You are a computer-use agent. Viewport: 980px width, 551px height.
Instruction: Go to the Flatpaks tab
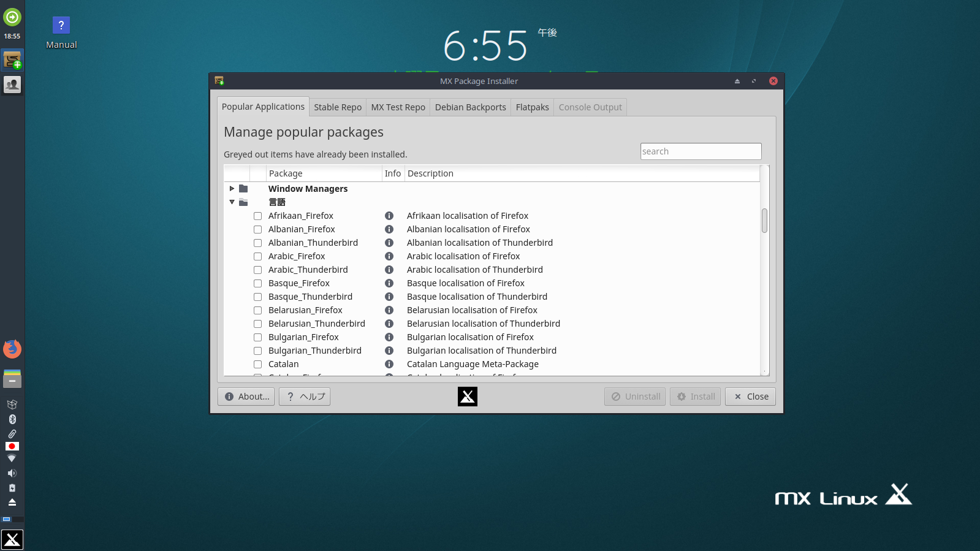(532, 107)
